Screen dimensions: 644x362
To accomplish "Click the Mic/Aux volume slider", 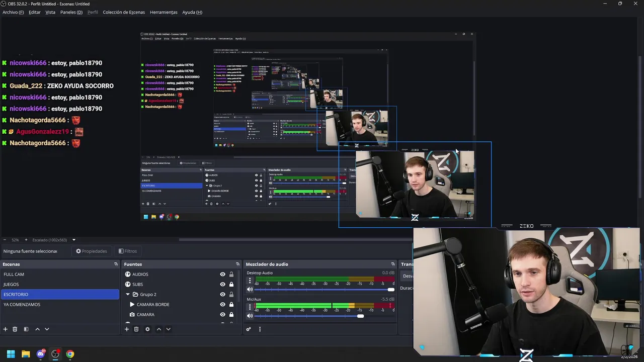I will [325, 316].
